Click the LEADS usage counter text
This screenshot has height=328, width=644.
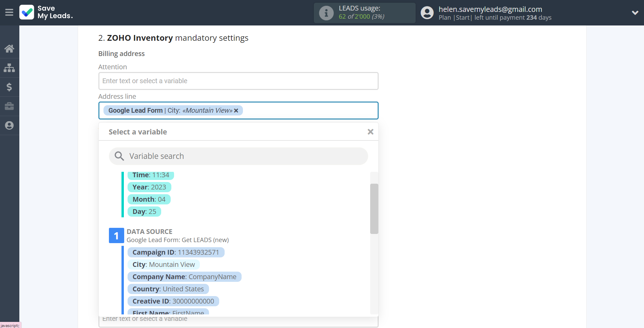coord(361,17)
